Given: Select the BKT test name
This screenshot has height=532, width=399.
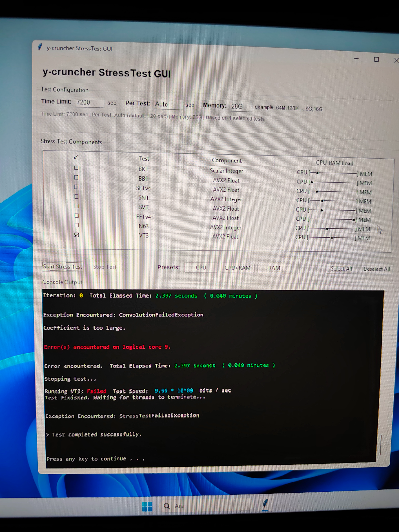Looking at the screenshot, I should click(143, 169).
